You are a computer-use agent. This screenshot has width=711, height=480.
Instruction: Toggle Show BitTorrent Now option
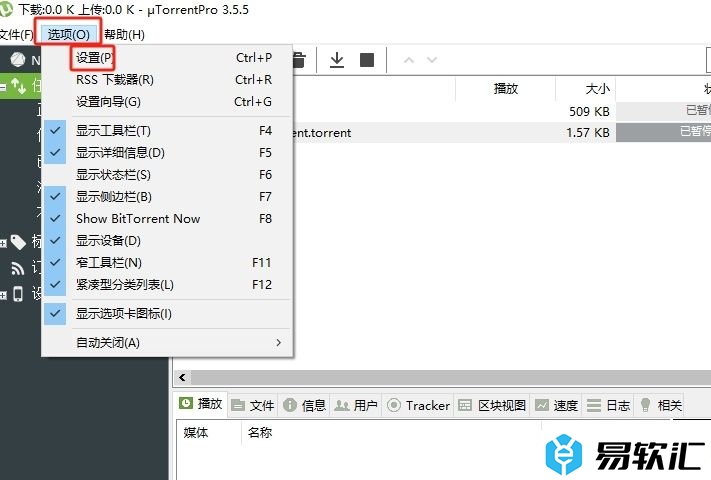point(167,218)
